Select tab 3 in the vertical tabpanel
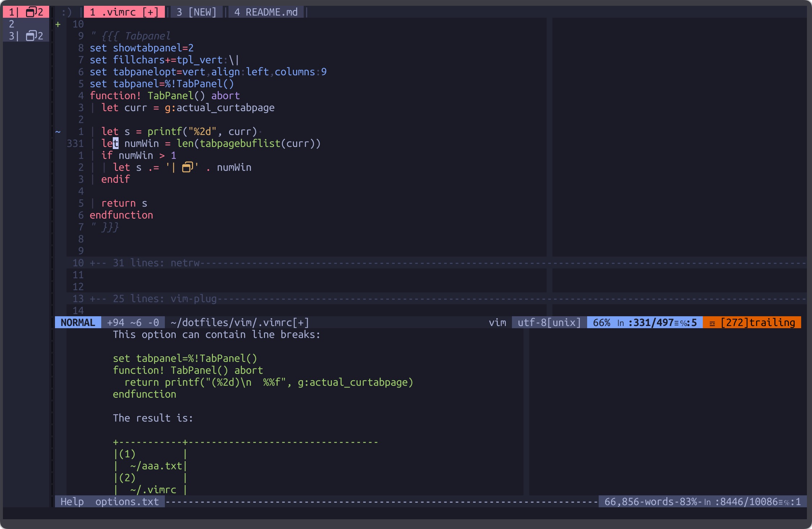The height and width of the screenshot is (529, 812). click(26, 36)
